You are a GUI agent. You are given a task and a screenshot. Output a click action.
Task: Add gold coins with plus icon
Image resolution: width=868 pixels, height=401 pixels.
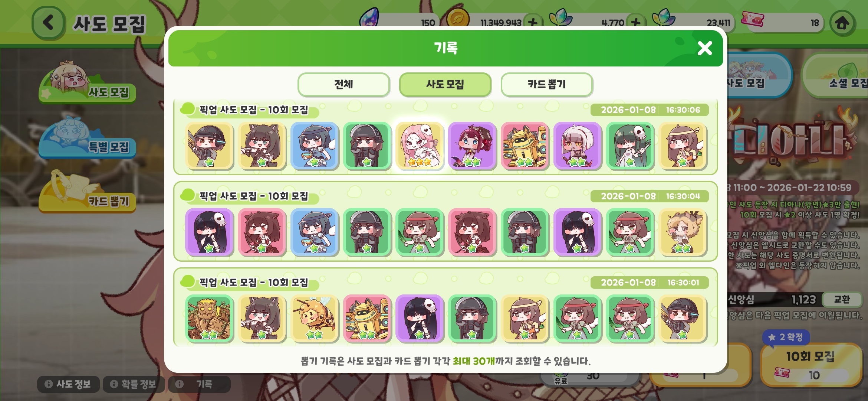533,22
